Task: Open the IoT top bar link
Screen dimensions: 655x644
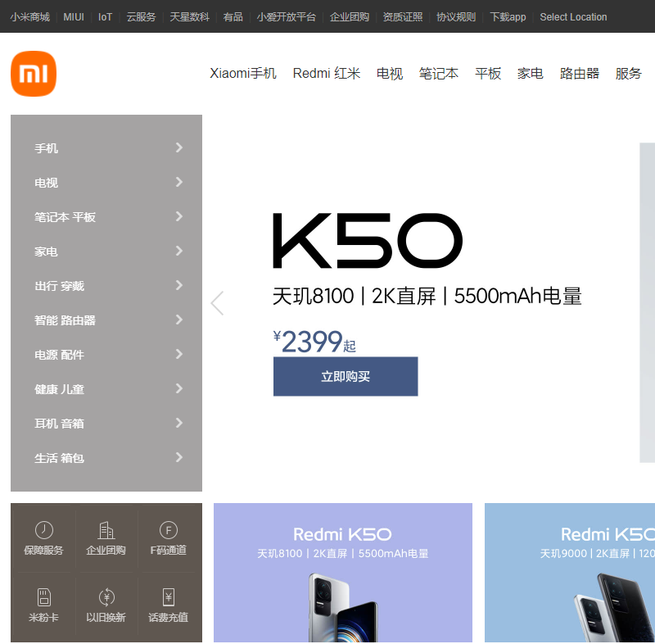Action: 106,17
